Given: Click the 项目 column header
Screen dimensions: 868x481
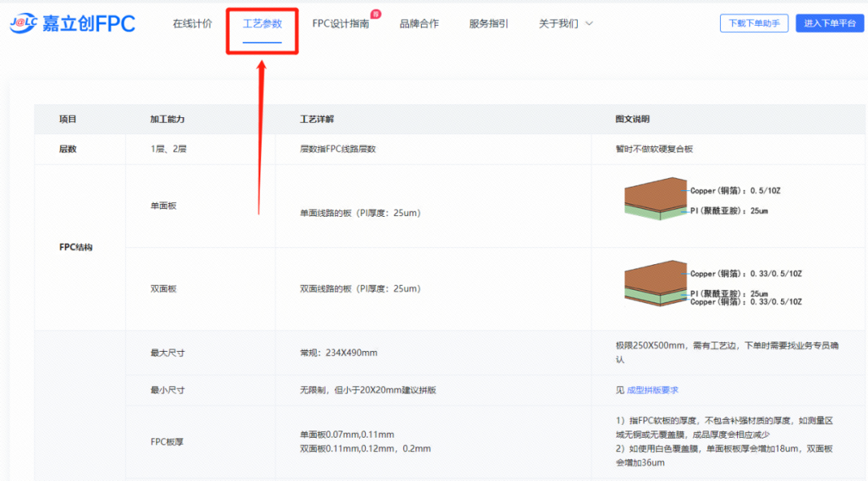Looking at the screenshot, I should 68,120.
